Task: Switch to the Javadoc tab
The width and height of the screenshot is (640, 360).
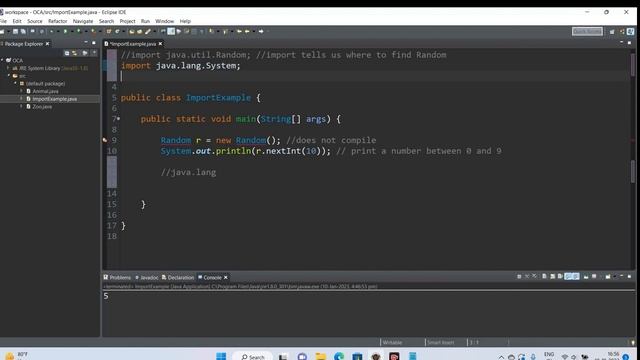Action: point(147,278)
